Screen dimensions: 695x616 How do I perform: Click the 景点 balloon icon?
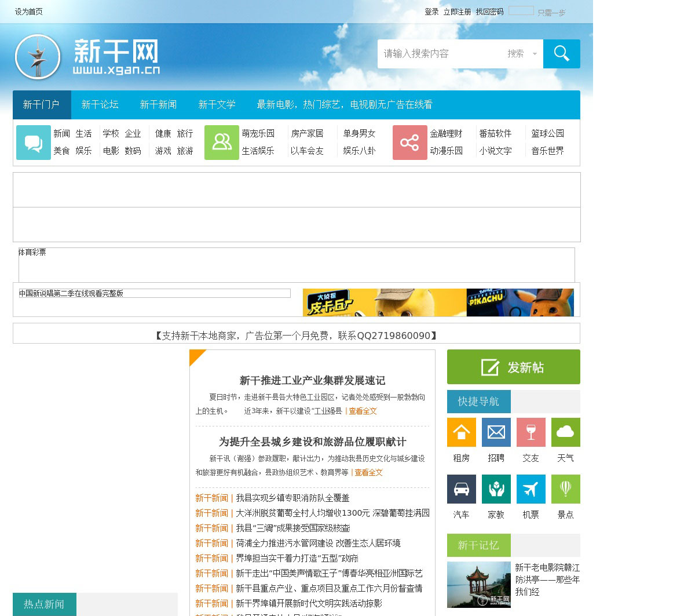coord(565,489)
